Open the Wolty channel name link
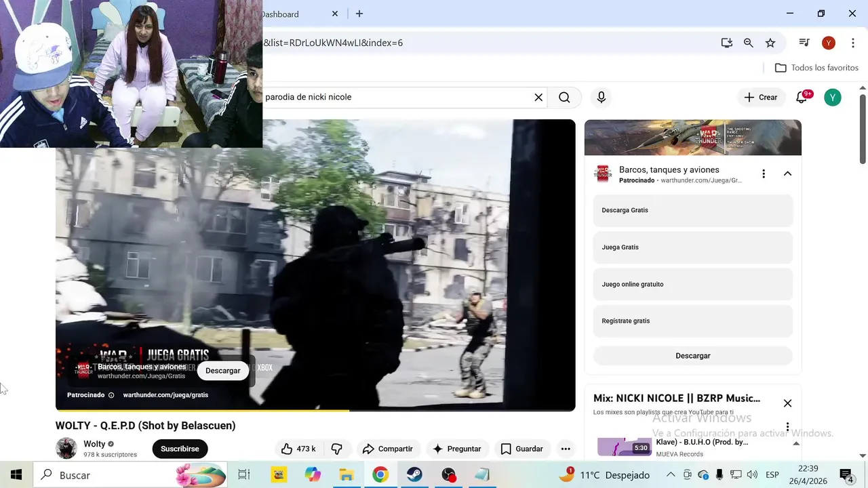The width and height of the screenshot is (868, 488). tap(94, 444)
